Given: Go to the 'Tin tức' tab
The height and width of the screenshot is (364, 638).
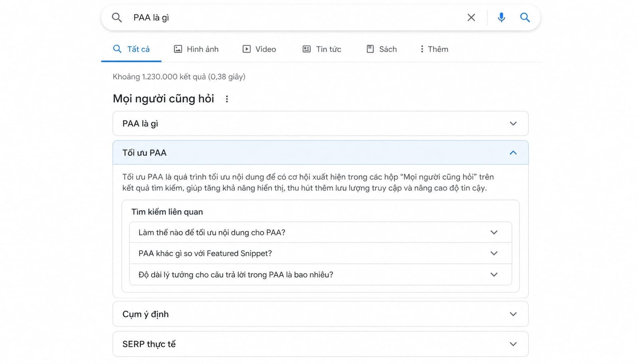Looking at the screenshot, I should (322, 49).
